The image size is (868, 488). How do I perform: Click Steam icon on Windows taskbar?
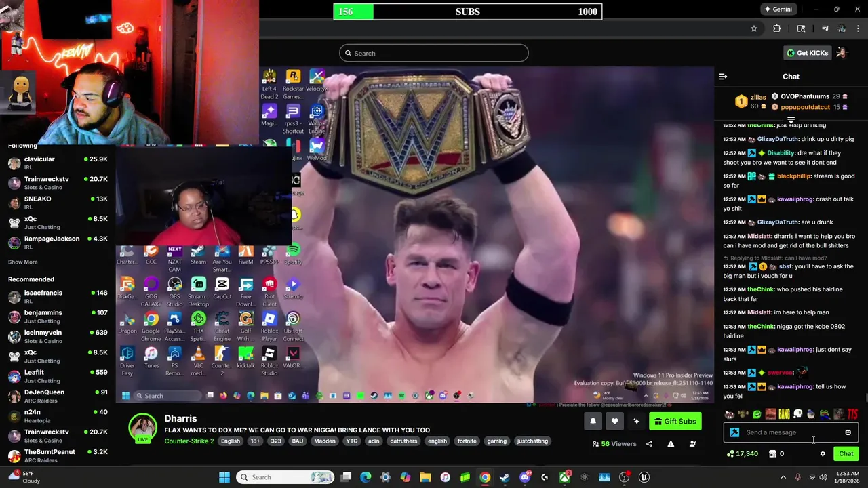point(505,477)
